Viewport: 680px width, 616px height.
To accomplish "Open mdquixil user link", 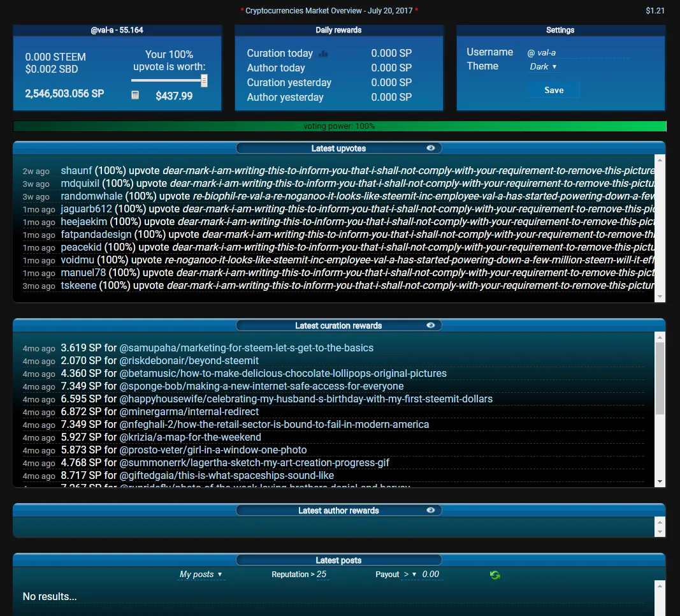I will (80, 184).
